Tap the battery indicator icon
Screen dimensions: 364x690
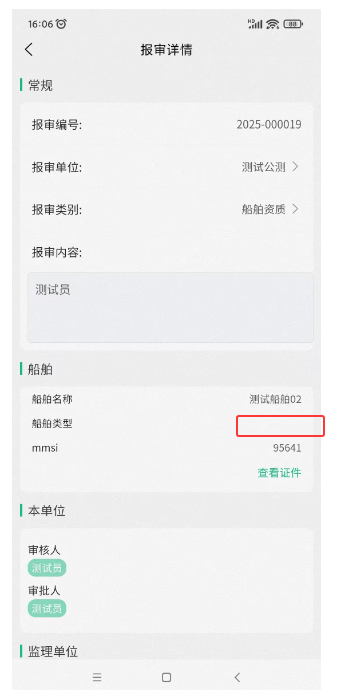(293, 24)
